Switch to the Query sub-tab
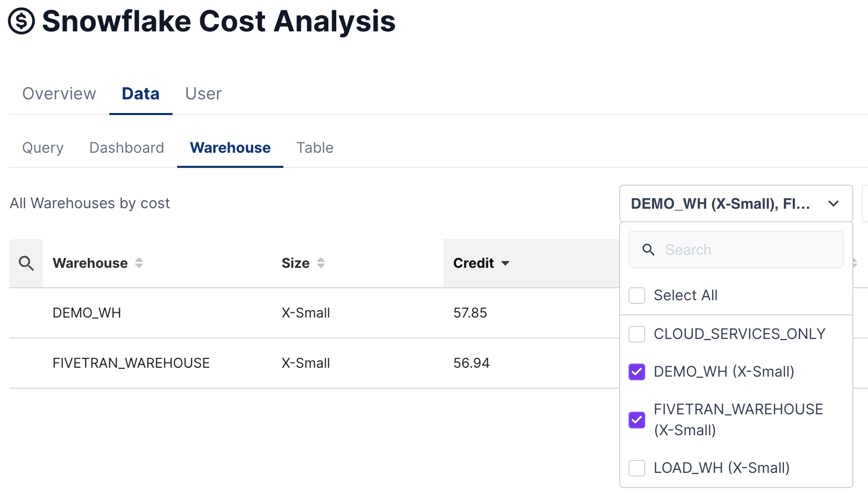The height and width of the screenshot is (498, 868). pos(43,148)
